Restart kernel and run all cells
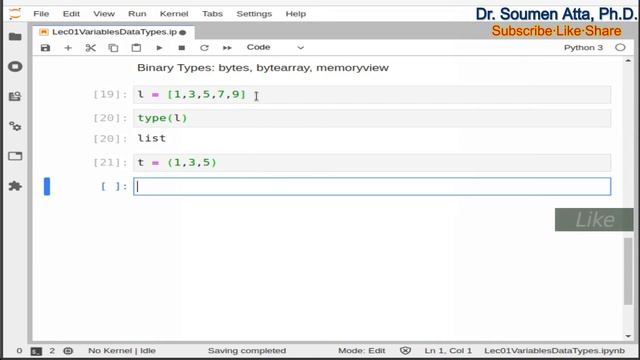This screenshot has width=640, height=360. [227, 48]
